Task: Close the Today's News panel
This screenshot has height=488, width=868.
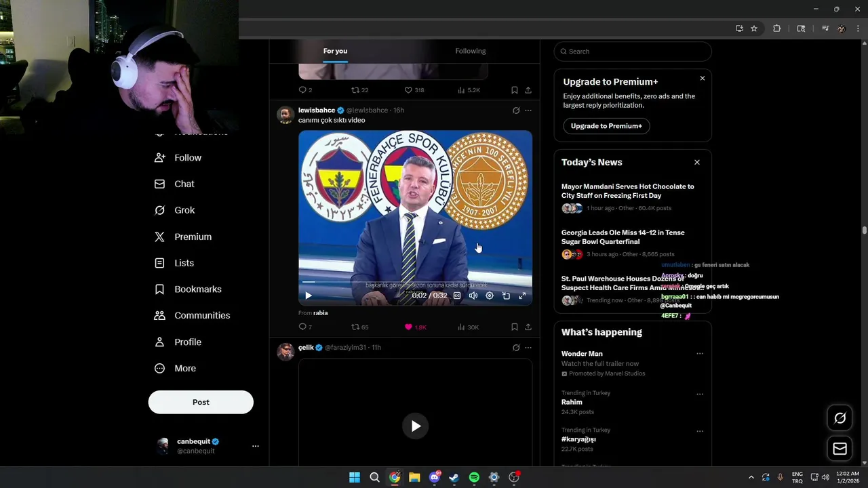Action: coord(697,163)
